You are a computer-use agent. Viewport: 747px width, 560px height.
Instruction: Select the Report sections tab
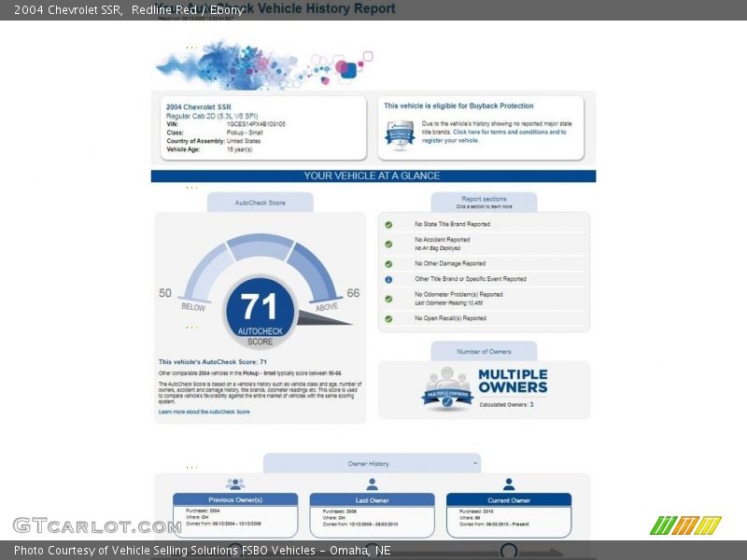pos(484,202)
